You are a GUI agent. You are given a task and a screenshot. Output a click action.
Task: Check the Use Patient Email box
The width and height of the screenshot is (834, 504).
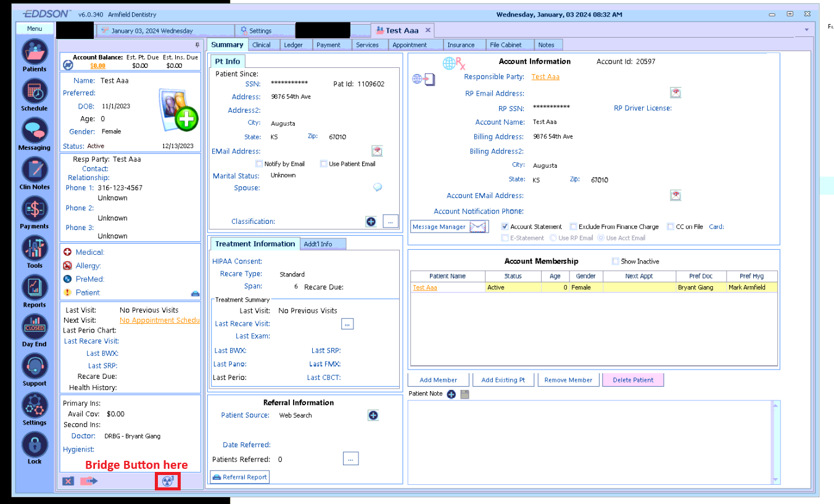tap(324, 163)
